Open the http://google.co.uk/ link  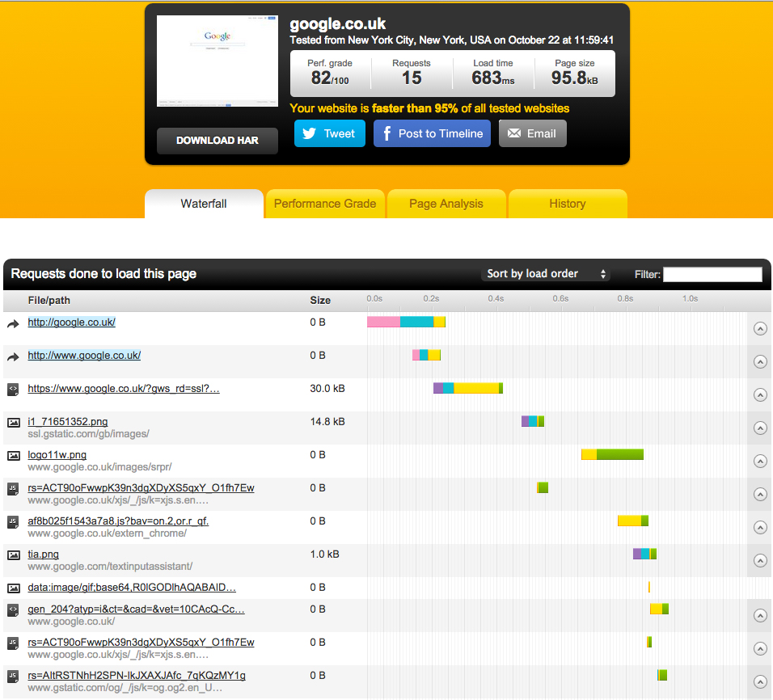71,323
